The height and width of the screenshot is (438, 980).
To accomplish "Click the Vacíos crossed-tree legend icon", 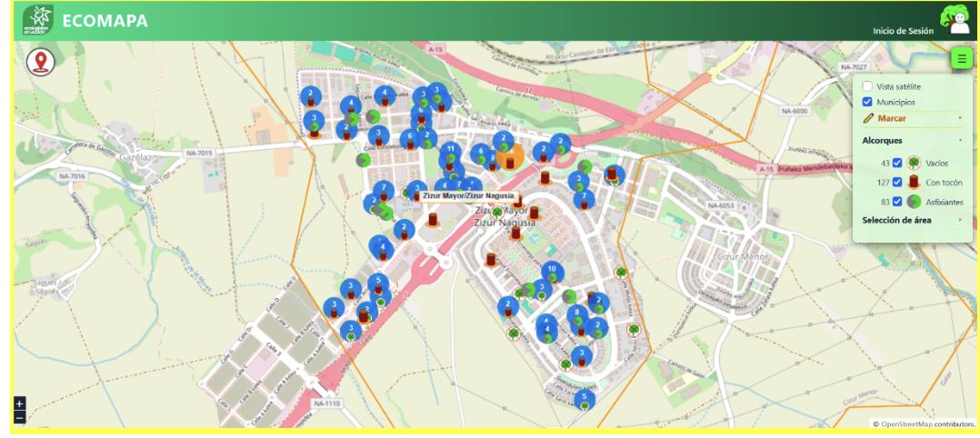I will [915, 163].
